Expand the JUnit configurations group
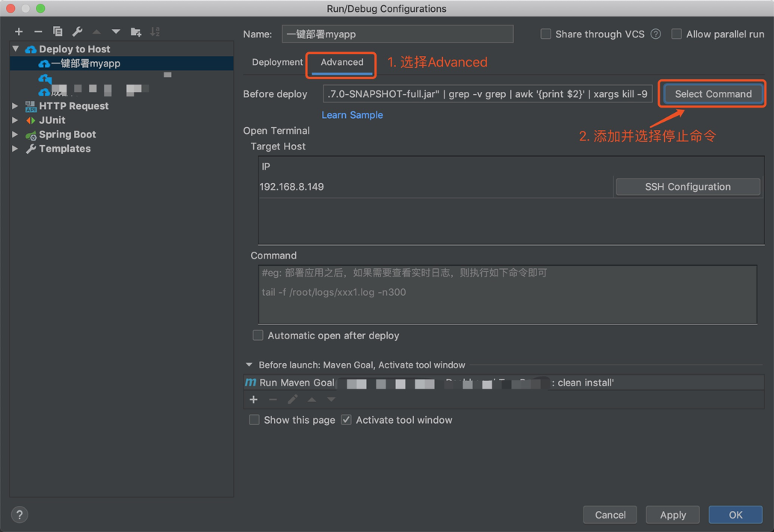Screen dimensions: 774x532 tap(15, 120)
